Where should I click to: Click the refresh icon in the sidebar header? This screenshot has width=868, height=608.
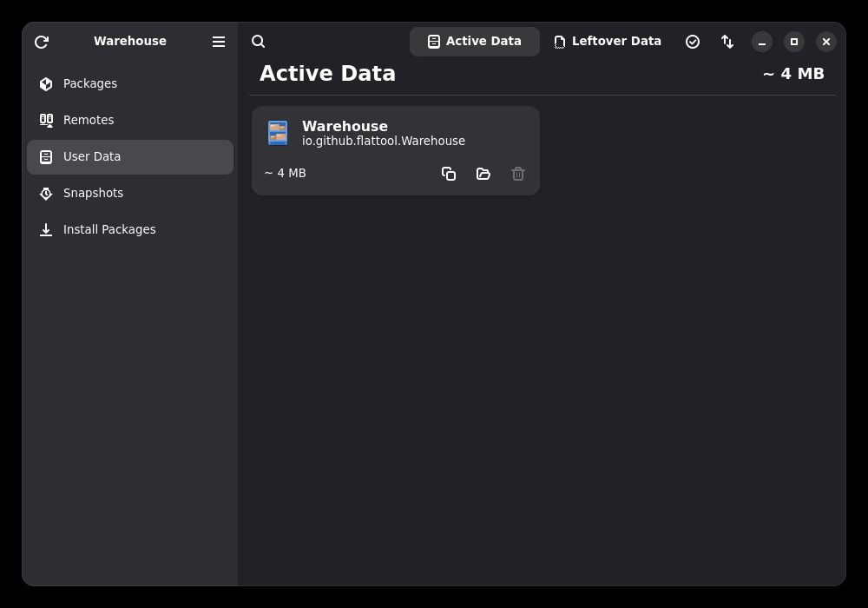coord(42,42)
